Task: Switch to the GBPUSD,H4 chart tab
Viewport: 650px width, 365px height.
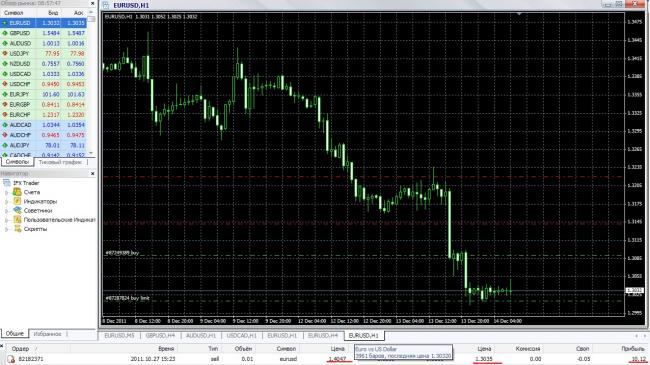Action: [x=160, y=336]
